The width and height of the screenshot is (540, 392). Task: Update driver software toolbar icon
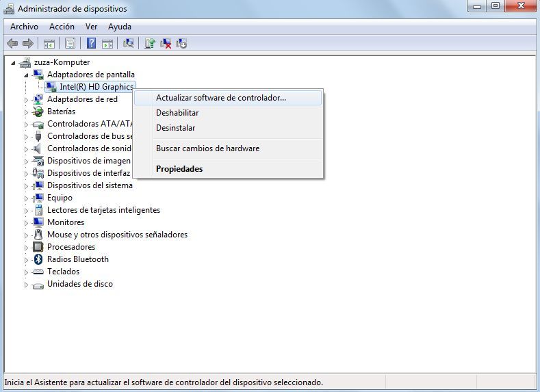click(149, 43)
